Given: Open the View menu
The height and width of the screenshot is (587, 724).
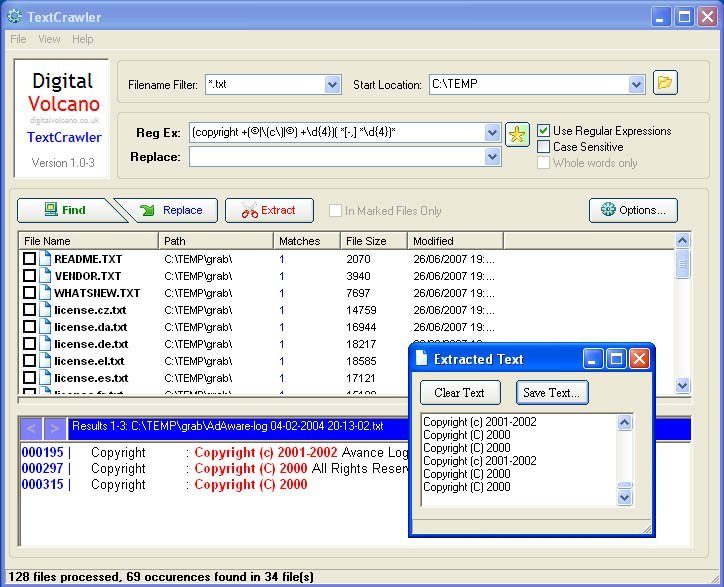Looking at the screenshot, I should (x=49, y=39).
